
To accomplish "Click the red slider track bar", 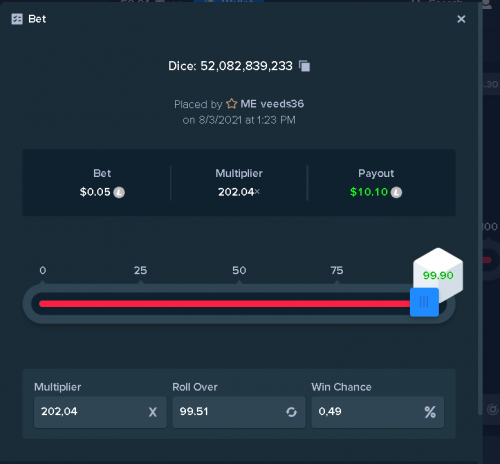I will (224, 304).
